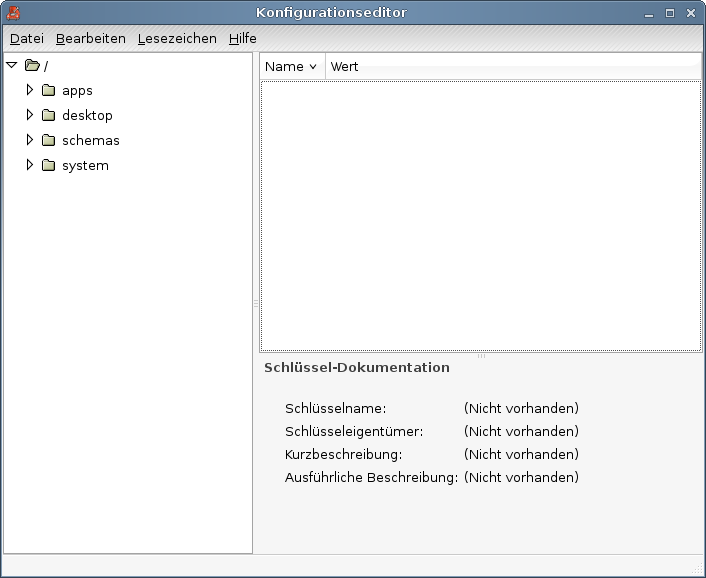Viewport: 706px width, 578px height.
Task: Open the Lesezeichen menu
Action: click(177, 39)
